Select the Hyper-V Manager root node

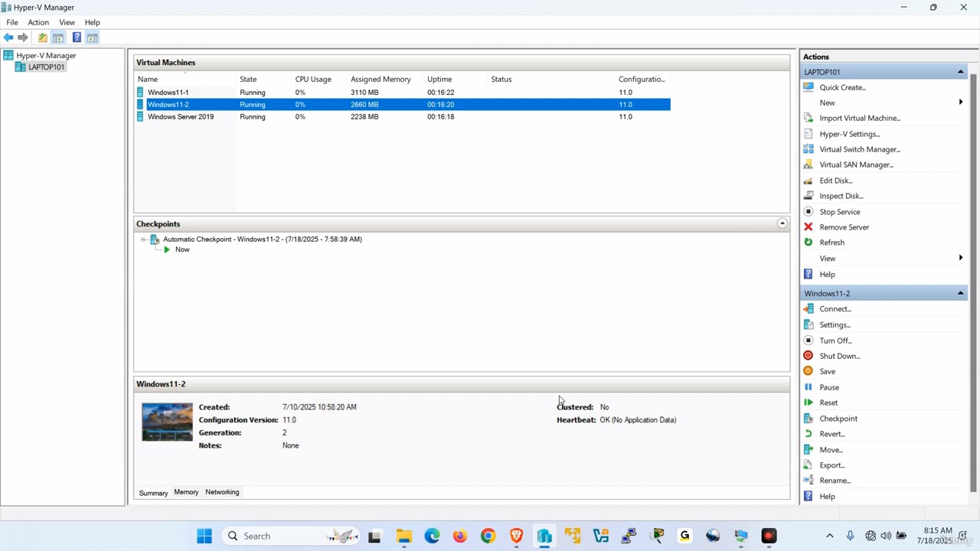click(x=46, y=56)
